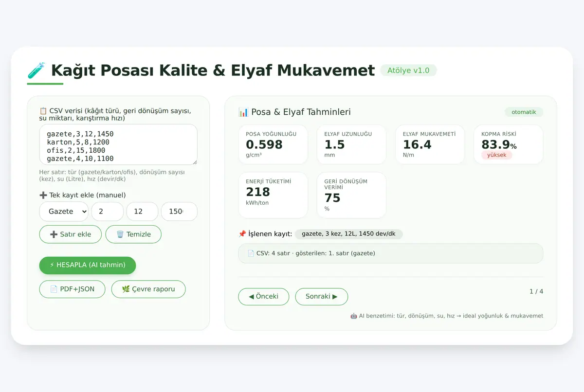This screenshot has height=392, width=584.
Task: Click the water amount field showing 12
Action: pyautogui.click(x=142, y=212)
